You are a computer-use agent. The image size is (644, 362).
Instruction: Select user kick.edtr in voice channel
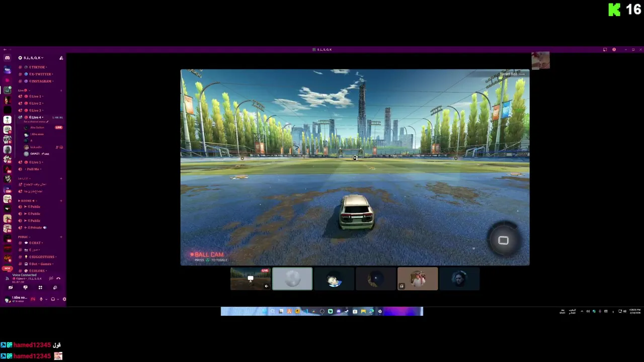[x=36, y=147]
